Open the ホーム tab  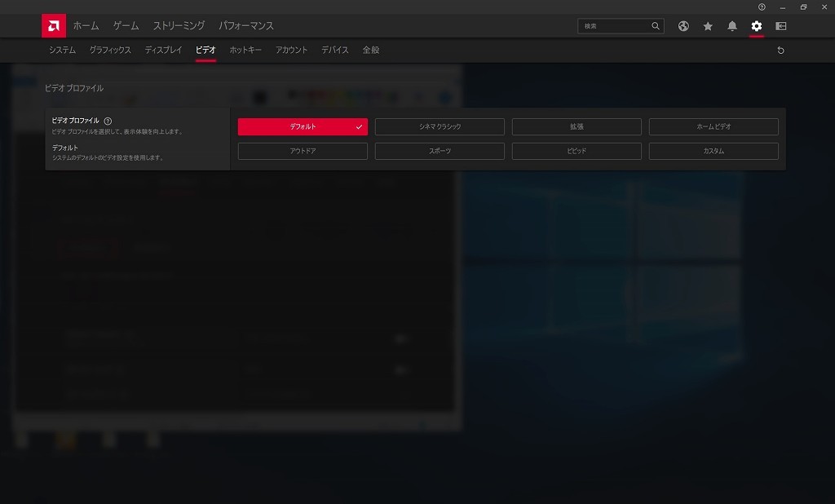(86, 25)
